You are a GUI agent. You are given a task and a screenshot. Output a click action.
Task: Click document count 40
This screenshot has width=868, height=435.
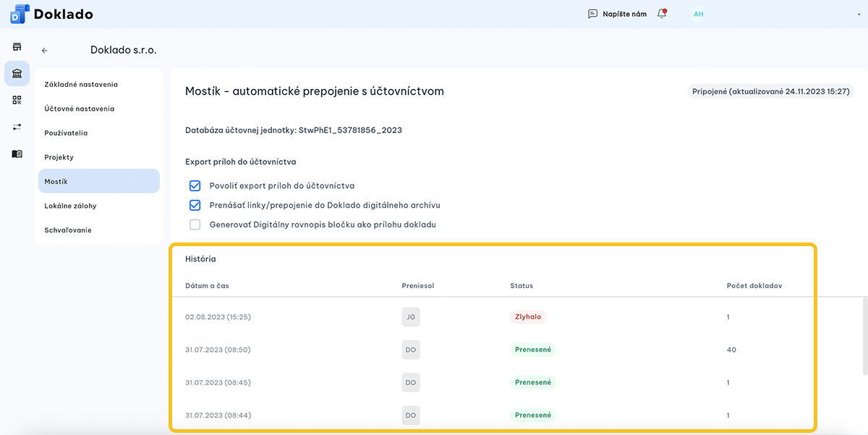(x=731, y=350)
